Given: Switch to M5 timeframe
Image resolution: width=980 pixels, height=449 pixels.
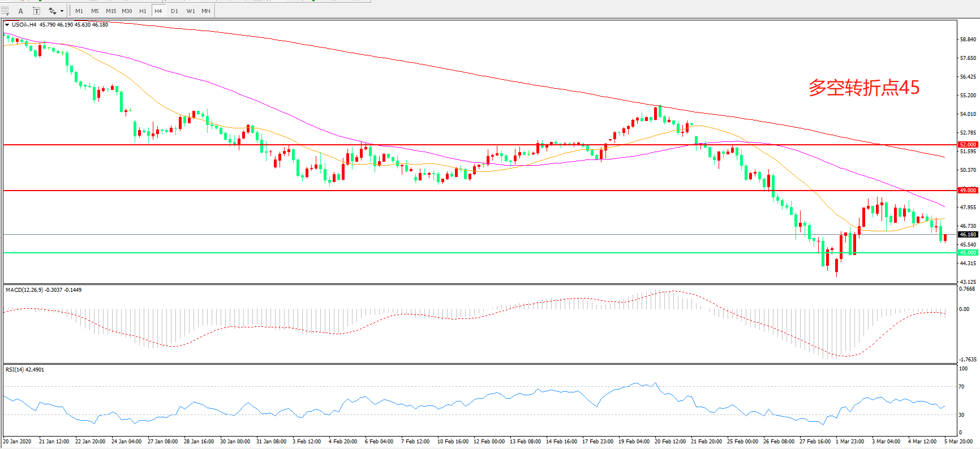Looking at the screenshot, I should click(94, 11).
